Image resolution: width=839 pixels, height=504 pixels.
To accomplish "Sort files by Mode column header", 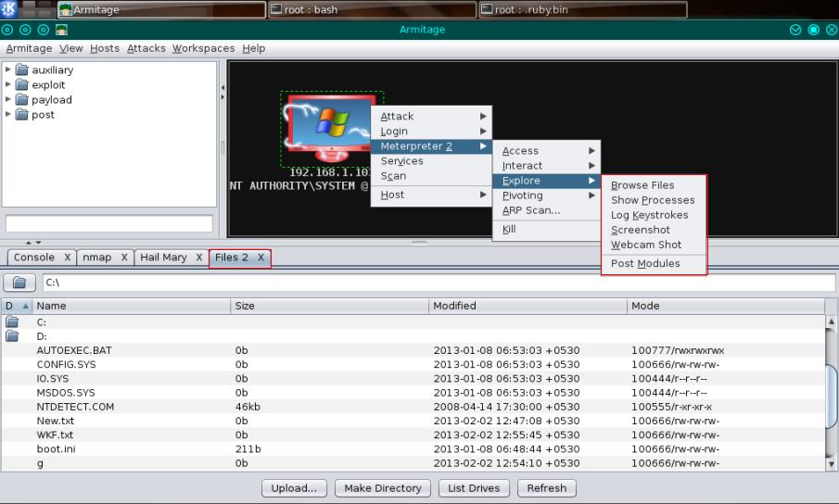I will 726,306.
